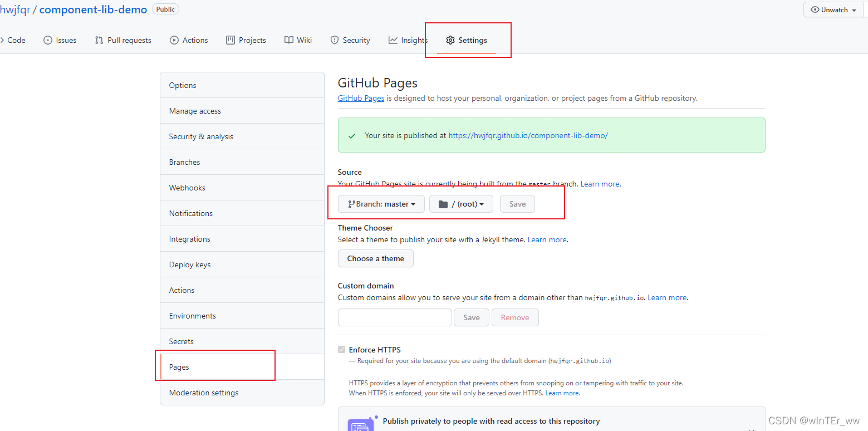Click the eye icon on Unwatch
Image resolution: width=868 pixels, height=431 pixels.
coord(815,10)
